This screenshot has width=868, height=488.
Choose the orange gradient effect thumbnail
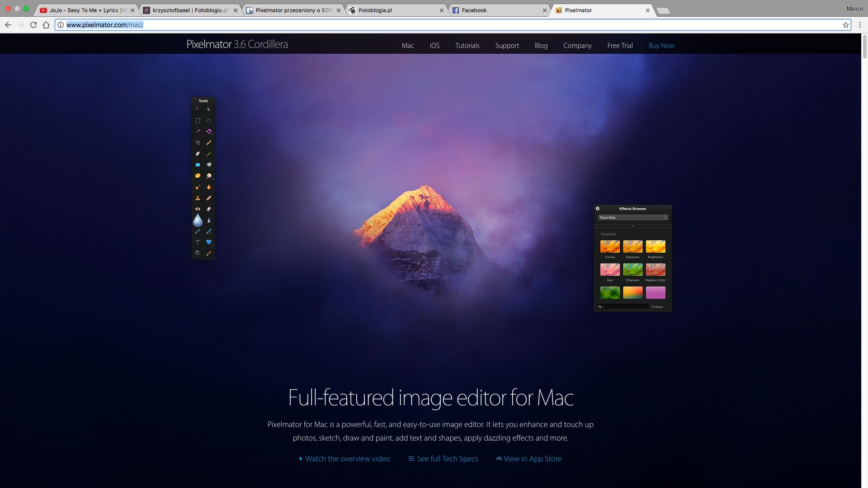pyautogui.click(x=632, y=293)
